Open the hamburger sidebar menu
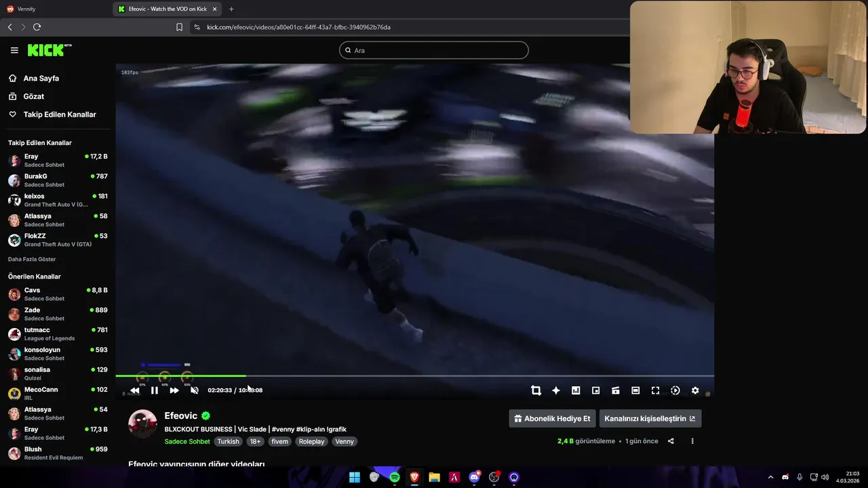Viewport: 868px width, 488px height. pyautogui.click(x=14, y=50)
